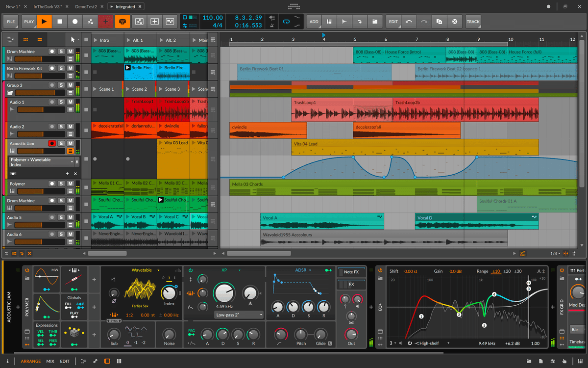This screenshot has height=368, width=588.
Task: Click the Farfisa Sax wavetable display
Action: click(x=139, y=289)
